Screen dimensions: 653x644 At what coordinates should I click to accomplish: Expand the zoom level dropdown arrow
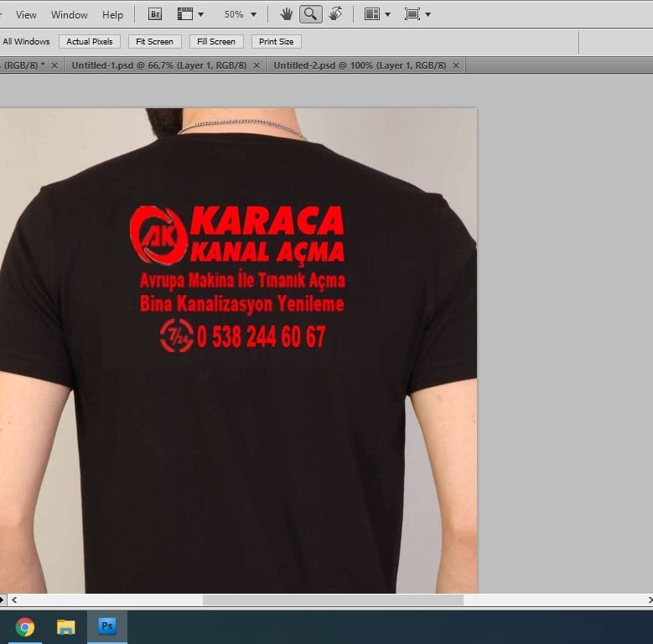pyautogui.click(x=253, y=14)
